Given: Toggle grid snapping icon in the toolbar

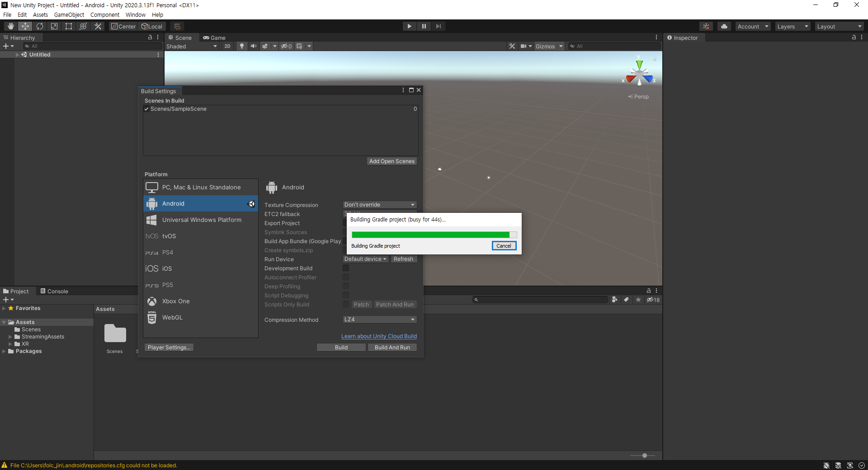Looking at the screenshot, I should click(x=177, y=26).
